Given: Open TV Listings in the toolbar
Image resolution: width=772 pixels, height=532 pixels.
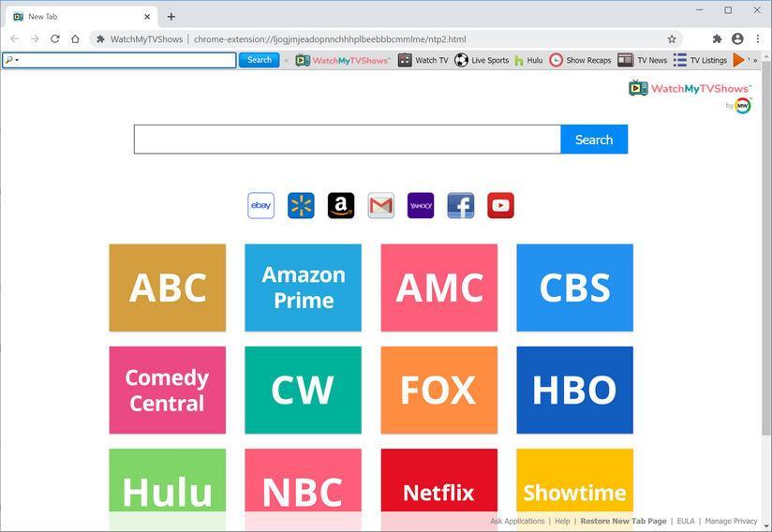Looking at the screenshot, I should click(x=700, y=60).
